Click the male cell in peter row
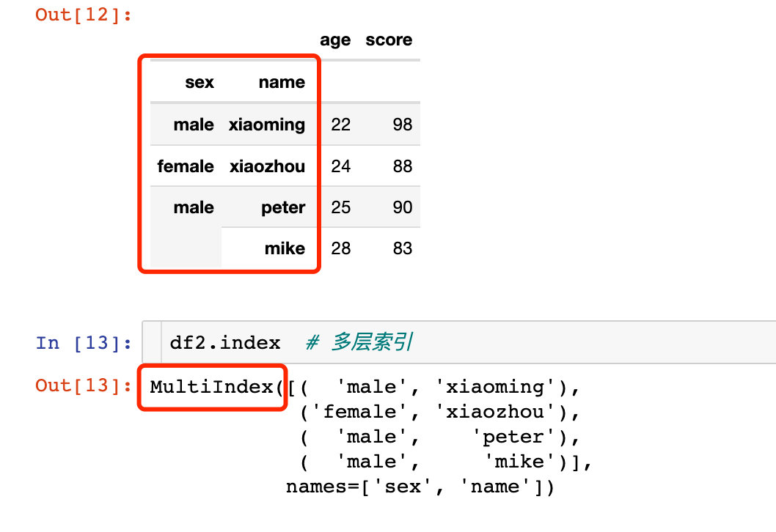The width and height of the screenshot is (776, 532). [x=194, y=207]
